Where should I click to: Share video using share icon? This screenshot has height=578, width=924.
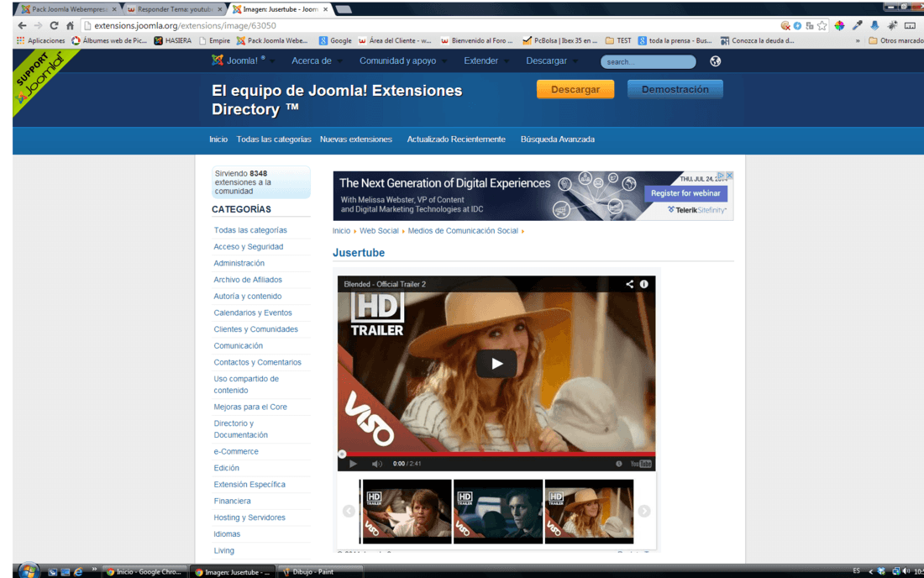[x=629, y=284]
